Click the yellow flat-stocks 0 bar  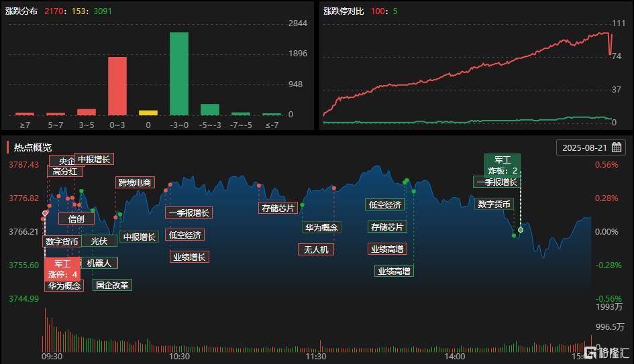(x=148, y=113)
